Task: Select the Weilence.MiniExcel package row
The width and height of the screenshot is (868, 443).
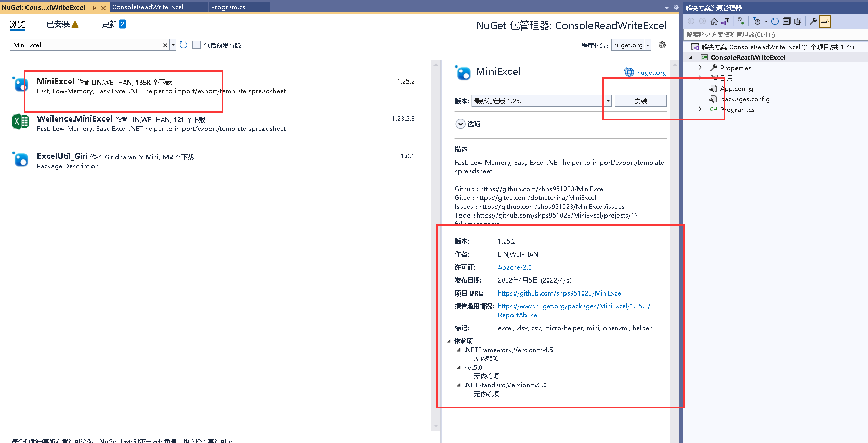Action: click(216, 124)
